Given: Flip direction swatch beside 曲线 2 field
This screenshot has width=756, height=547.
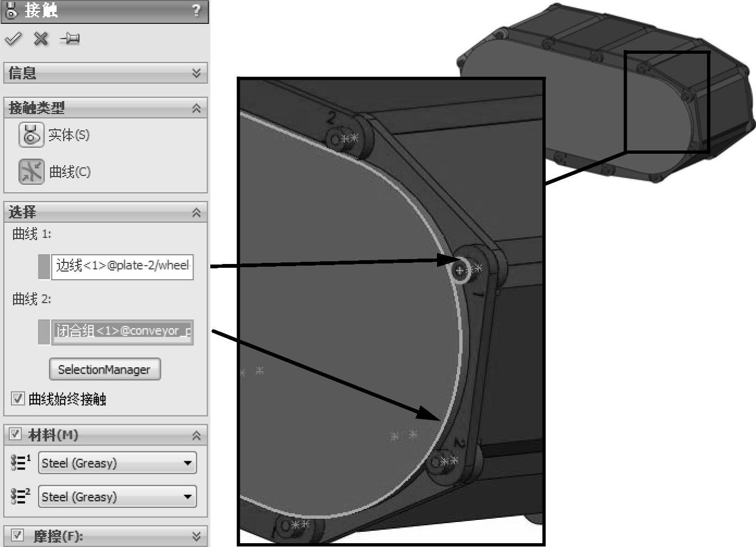Looking at the screenshot, I should (44, 332).
